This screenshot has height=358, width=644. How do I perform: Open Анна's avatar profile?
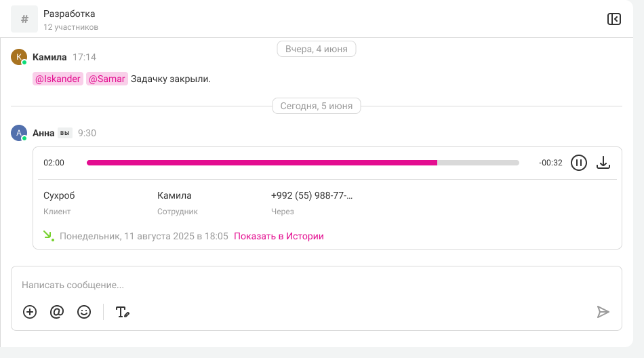tap(19, 133)
